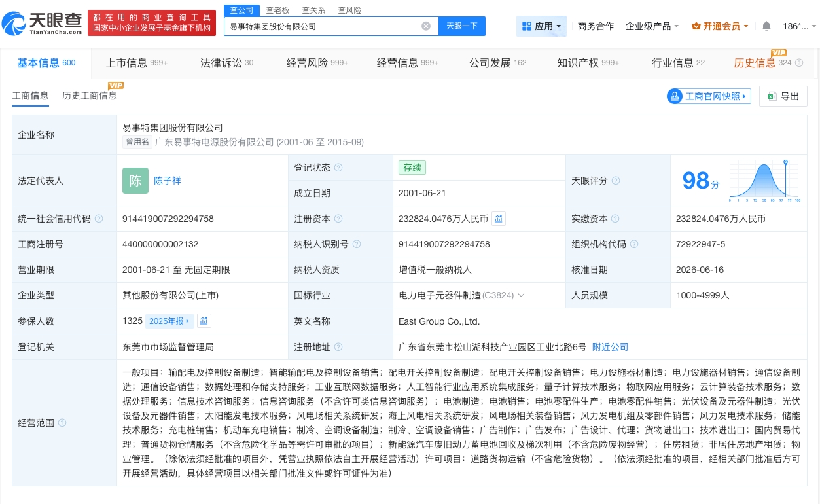Click English name East Group Co.,Ltd.

(439, 321)
